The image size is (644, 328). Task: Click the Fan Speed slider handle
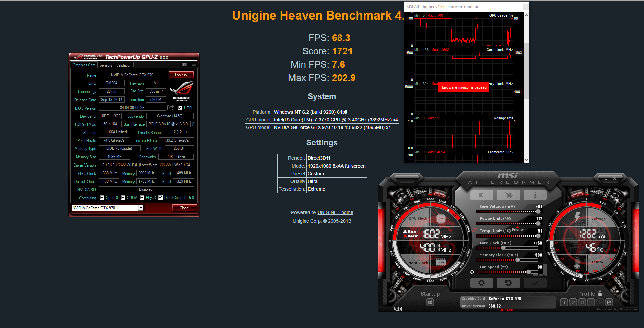point(529,272)
